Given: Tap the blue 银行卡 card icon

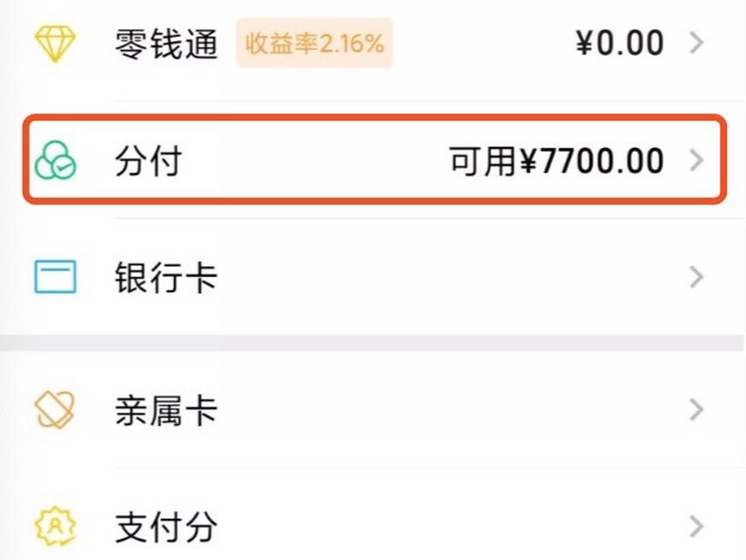Looking at the screenshot, I should (55, 276).
